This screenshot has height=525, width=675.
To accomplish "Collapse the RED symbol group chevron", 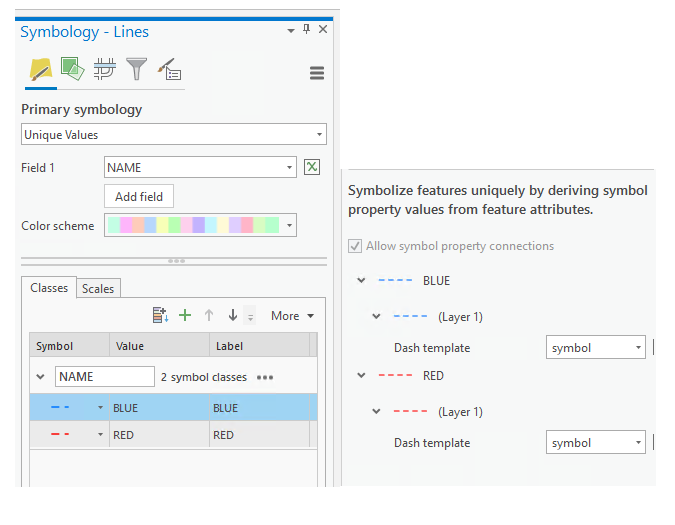I will (361, 376).
